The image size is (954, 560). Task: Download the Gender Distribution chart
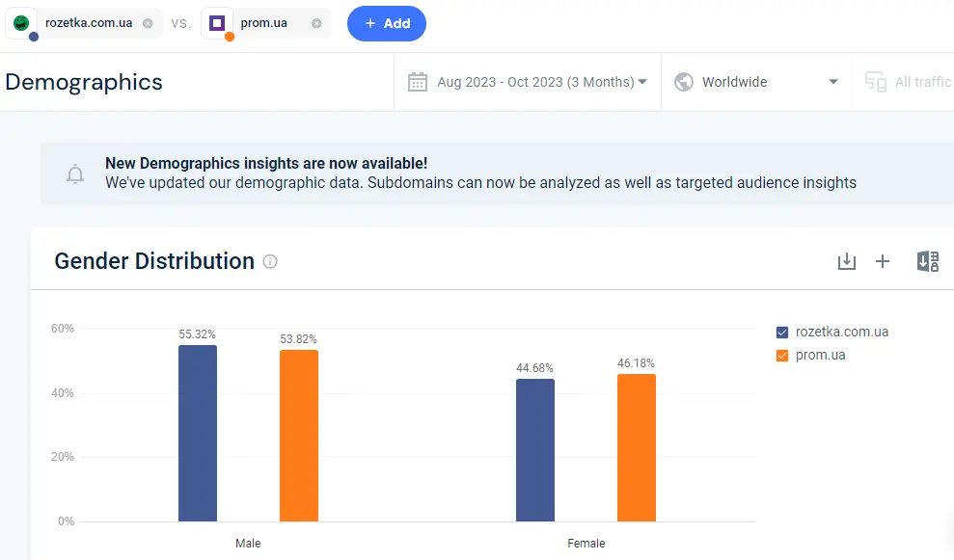(x=846, y=261)
